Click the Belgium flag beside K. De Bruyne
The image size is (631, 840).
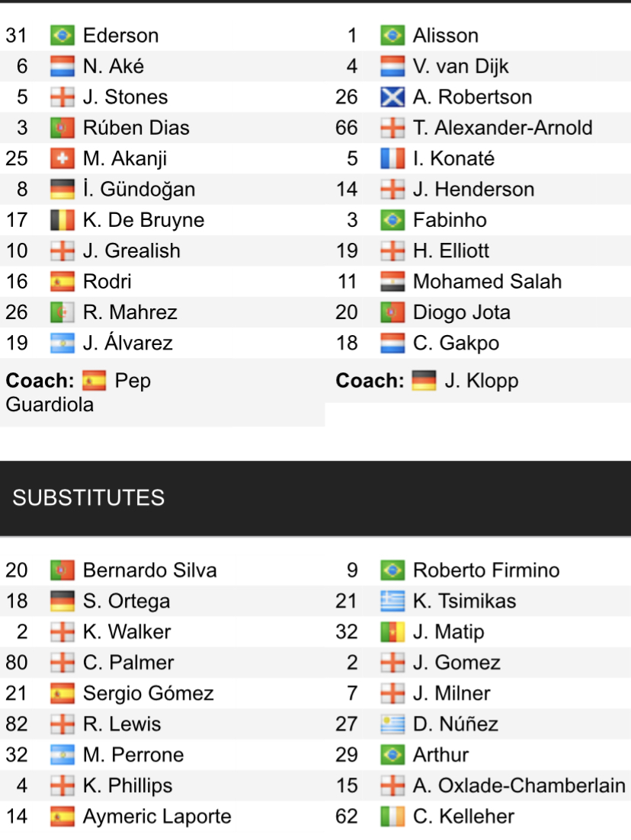click(x=62, y=220)
